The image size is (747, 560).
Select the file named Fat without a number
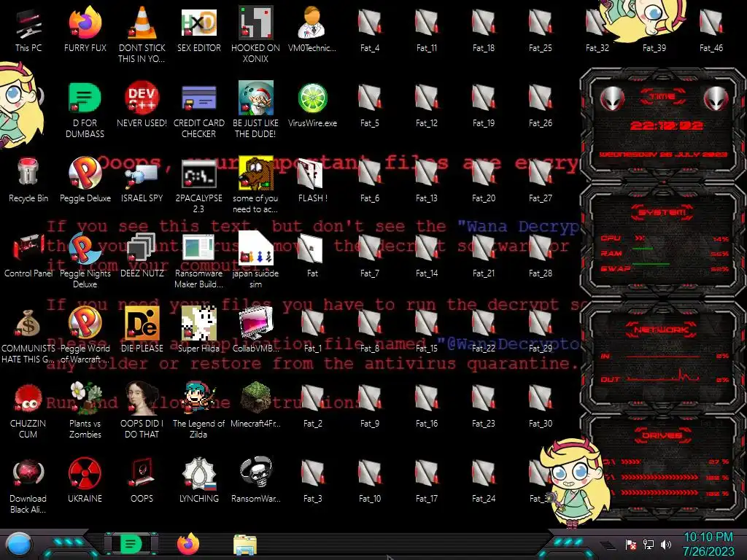[x=312, y=254]
